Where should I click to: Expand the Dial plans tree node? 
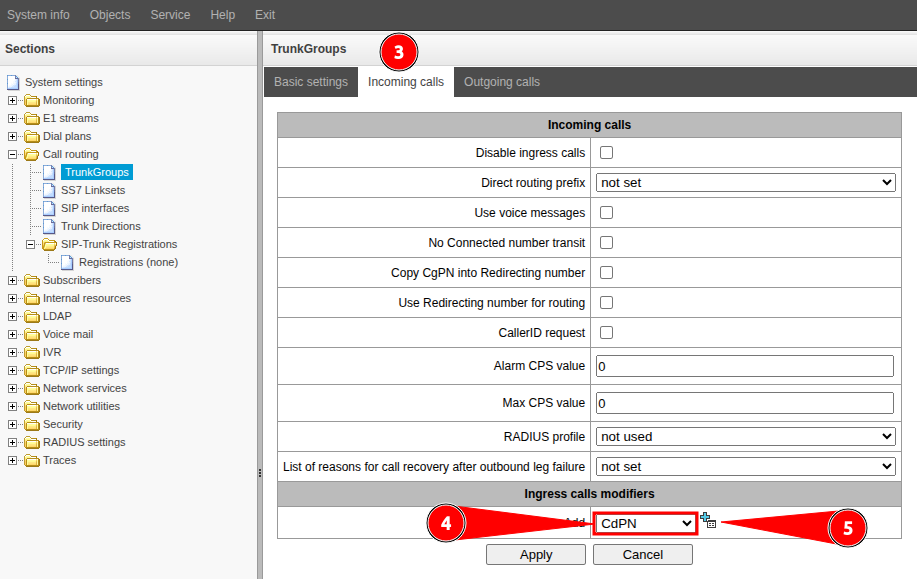click(12, 137)
